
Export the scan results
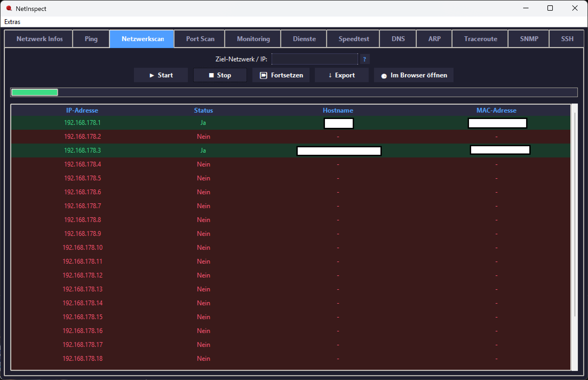pos(342,75)
